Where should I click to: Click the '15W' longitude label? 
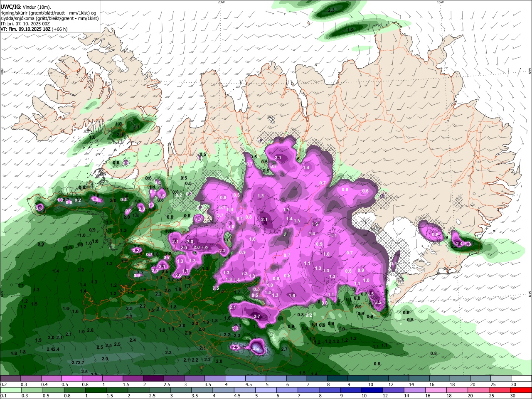point(440,2)
